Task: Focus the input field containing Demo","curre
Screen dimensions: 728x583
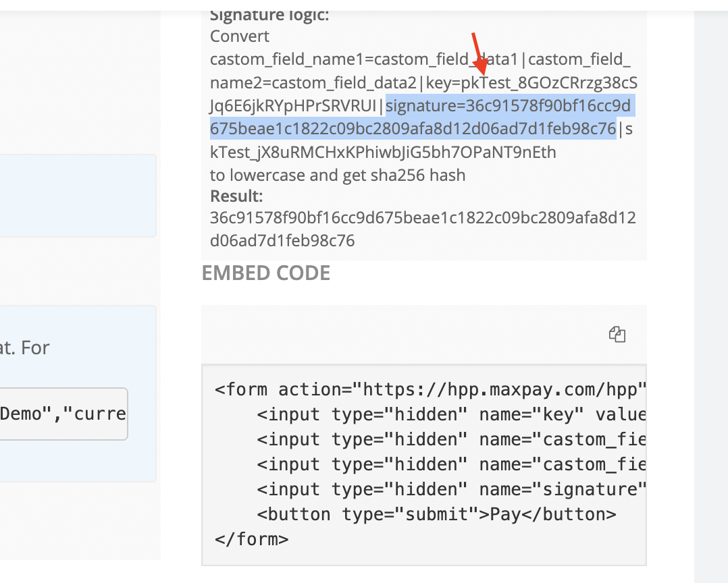Action: click(x=63, y=414)
